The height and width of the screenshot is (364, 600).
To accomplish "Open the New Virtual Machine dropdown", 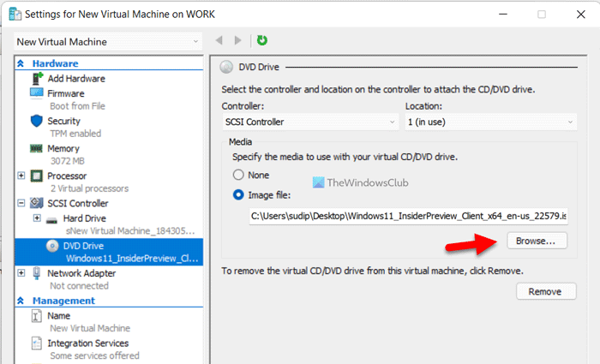I will 108,42.
